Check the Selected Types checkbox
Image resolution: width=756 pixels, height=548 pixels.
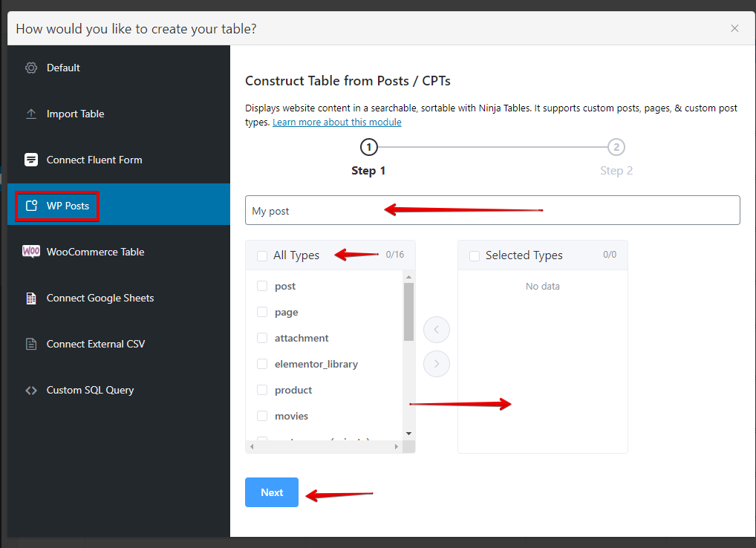[x=475, y=255]
